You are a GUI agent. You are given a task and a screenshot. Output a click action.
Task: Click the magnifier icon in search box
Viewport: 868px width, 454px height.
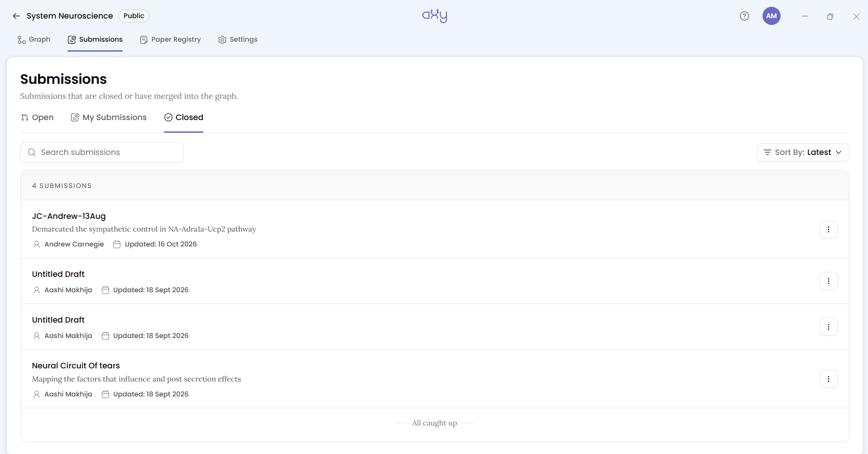32,152
